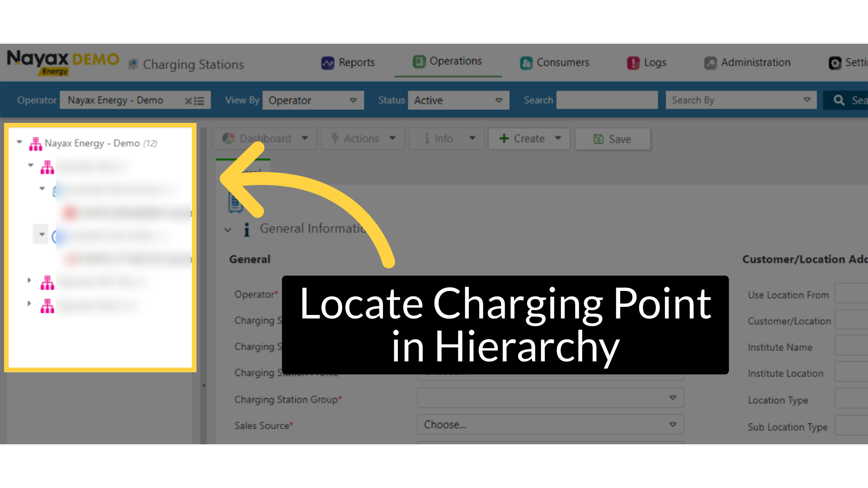Expand the third pink operator node

pyautogui.click(x=29, y=280)
